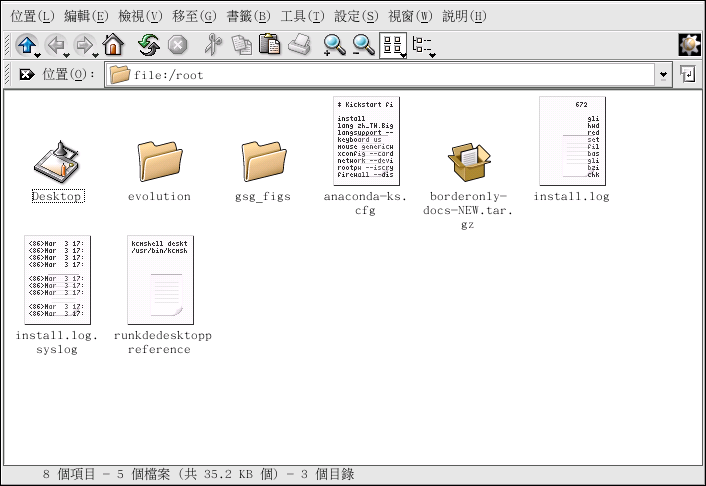Viewport: 706px width, 486px height.
Task: Toggle the icon view mode button
Action: (x=393, y=45)
